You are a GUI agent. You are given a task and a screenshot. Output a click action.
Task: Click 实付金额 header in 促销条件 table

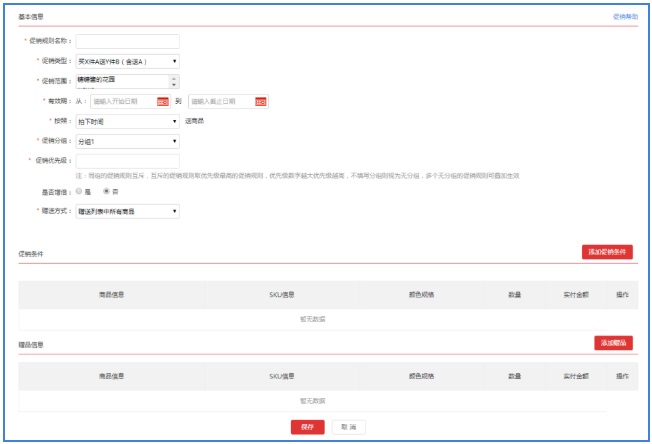pos(576,295)
